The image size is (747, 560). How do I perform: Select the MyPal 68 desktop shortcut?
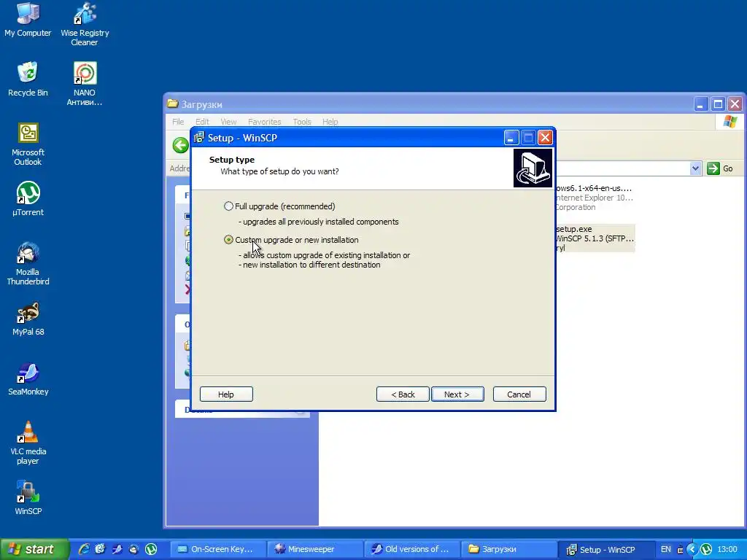point(28,319)
